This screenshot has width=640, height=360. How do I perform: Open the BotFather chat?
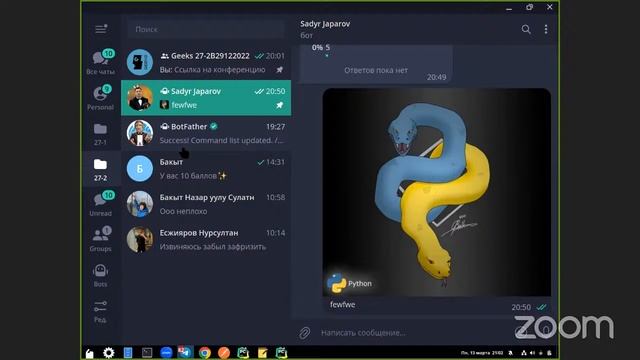pos(206,133)
